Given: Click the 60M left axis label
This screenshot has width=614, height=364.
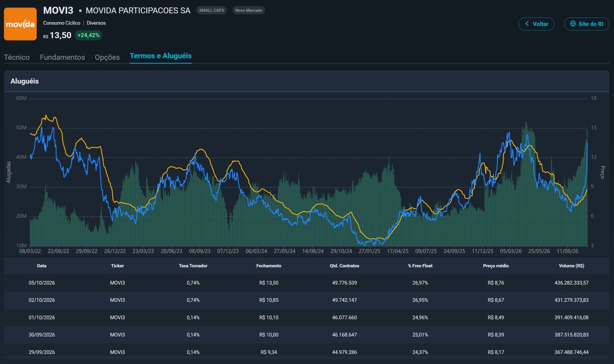Looking at the screenshot, I should click(20, 98).
